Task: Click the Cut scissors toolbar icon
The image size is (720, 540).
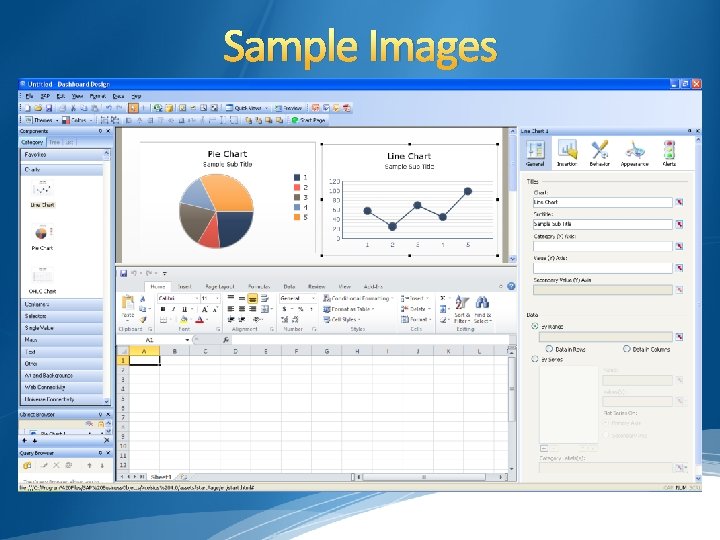Action: [73, 108]
